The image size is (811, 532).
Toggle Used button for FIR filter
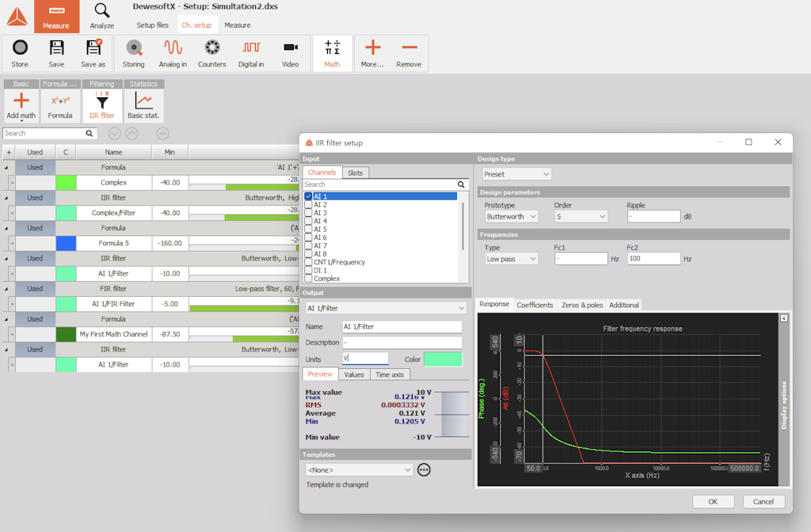click(x=35, y=289)
